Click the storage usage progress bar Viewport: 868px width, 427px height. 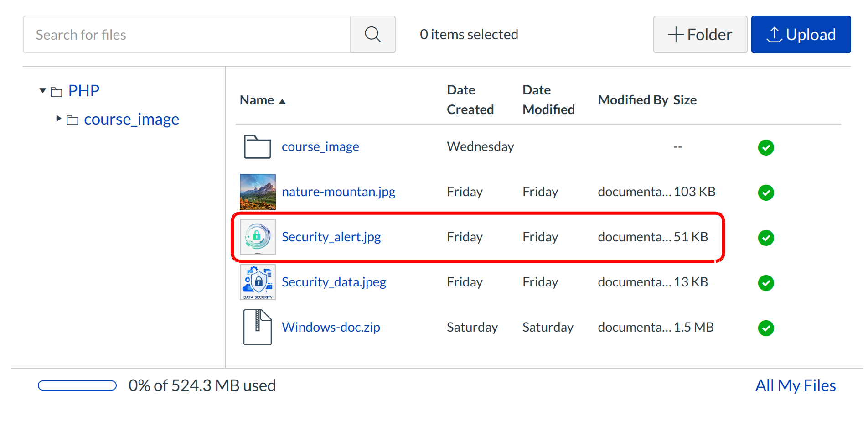coord(77,385)
